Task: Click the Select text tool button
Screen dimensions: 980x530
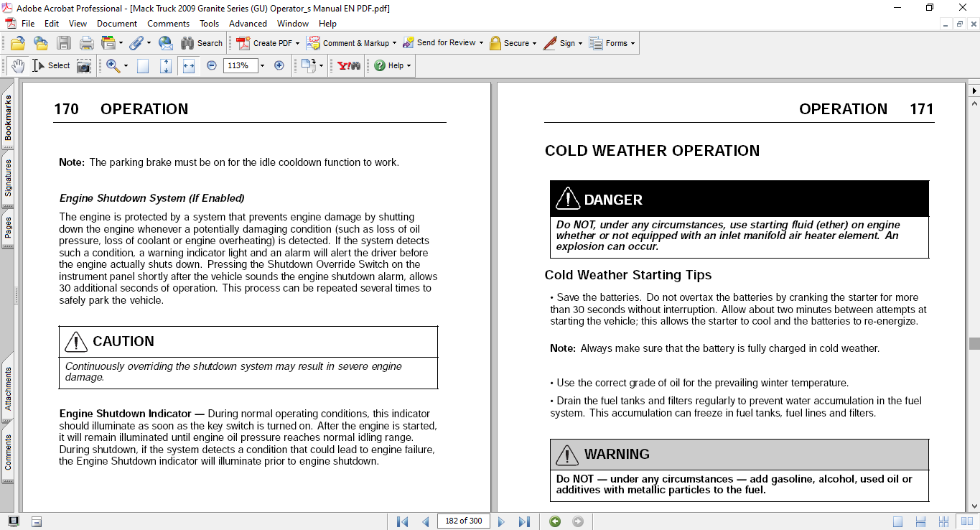Action: point(51,65)
